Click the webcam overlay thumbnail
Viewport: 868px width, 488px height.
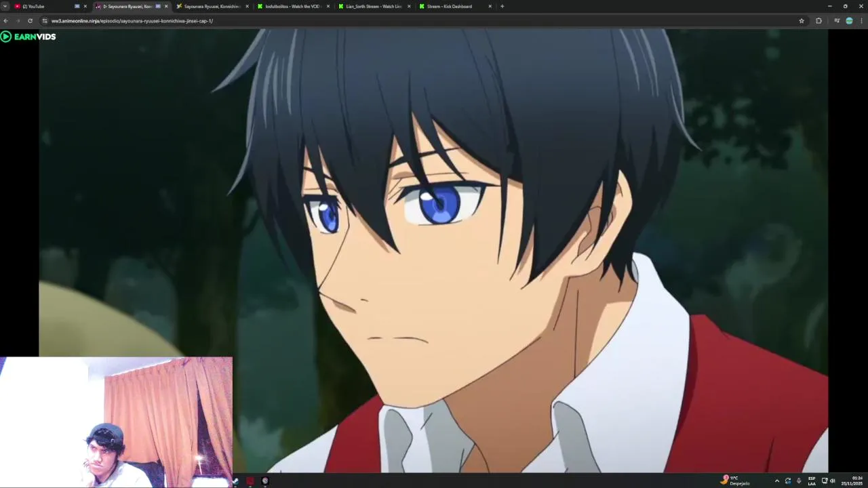(116, 422)
